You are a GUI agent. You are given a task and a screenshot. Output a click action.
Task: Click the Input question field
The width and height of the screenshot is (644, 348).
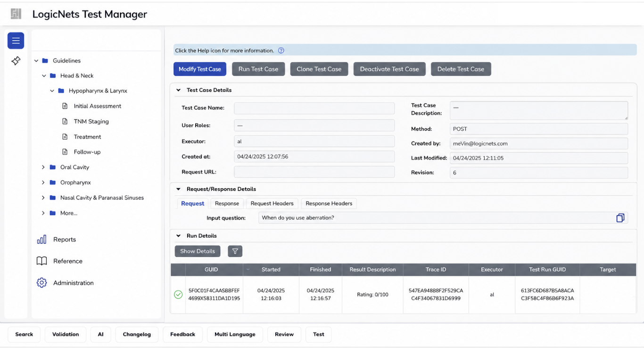coord(443,218)
